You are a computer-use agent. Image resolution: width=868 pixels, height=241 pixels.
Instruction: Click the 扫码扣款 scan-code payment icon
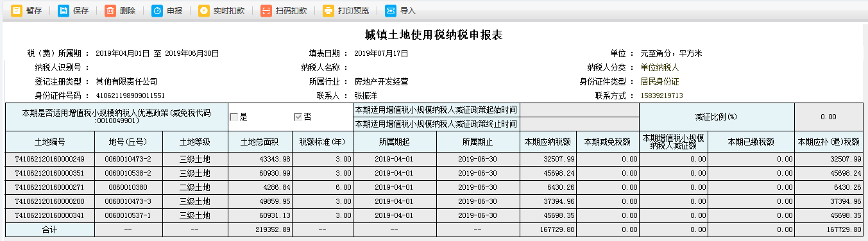266,11
